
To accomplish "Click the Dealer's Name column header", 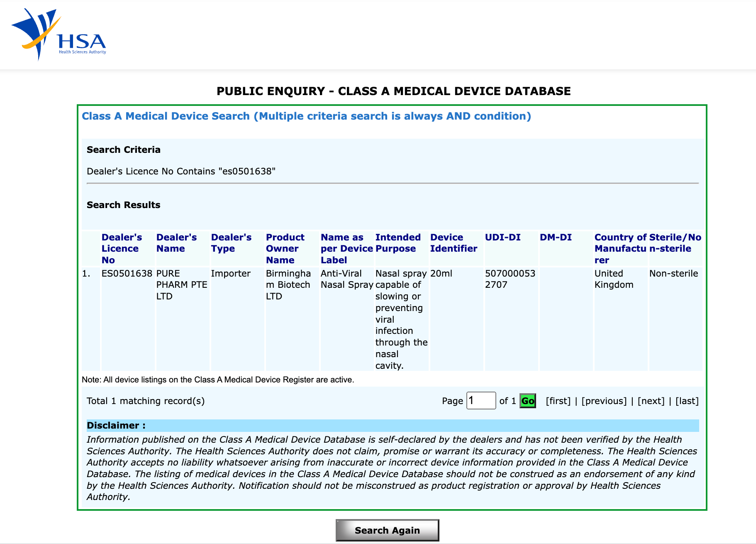I will coord(176,243).
